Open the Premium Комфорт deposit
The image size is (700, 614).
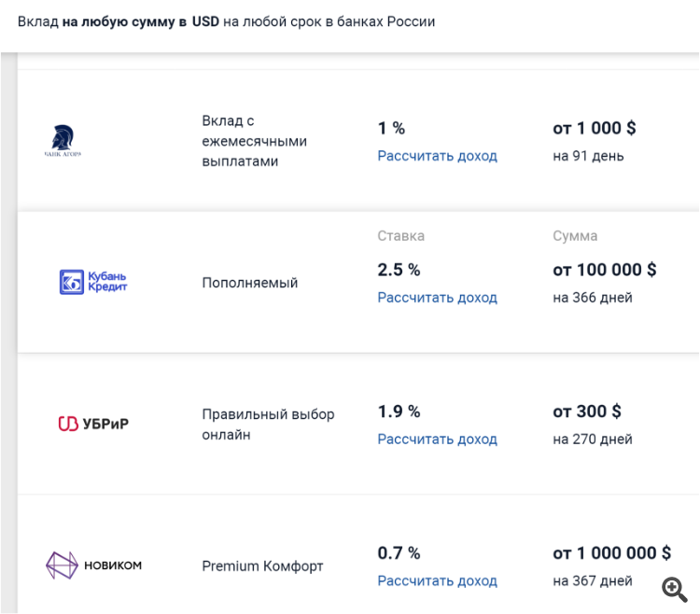(262, 565)
